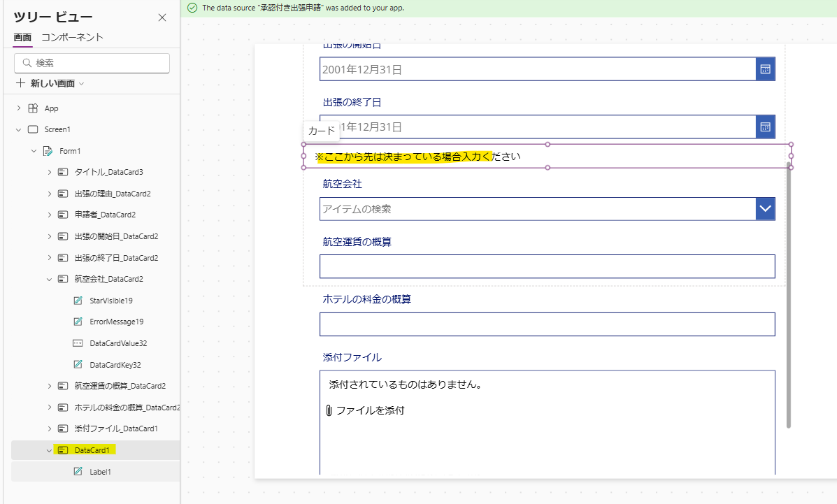Viewport: 837px width, 504px height.
Task: Open the 新しい画面 dropdown
Action: (81, 84)
